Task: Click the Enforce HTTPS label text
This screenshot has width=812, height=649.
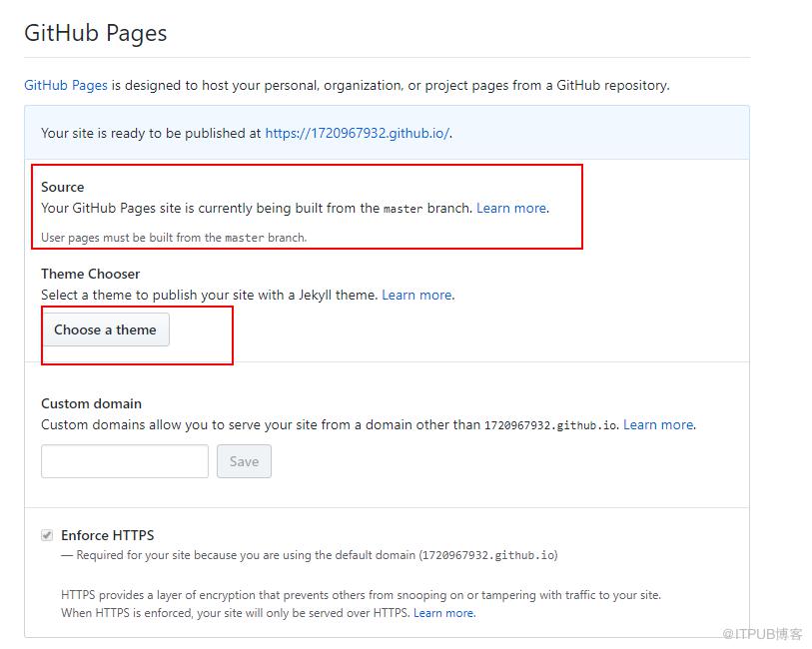Action: click(x=108, y=535)
